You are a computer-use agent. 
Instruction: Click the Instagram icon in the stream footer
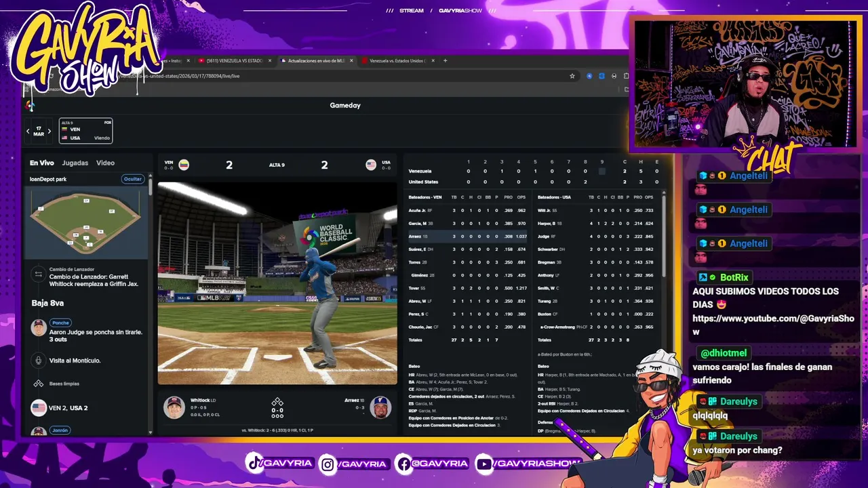click(328, 464)
